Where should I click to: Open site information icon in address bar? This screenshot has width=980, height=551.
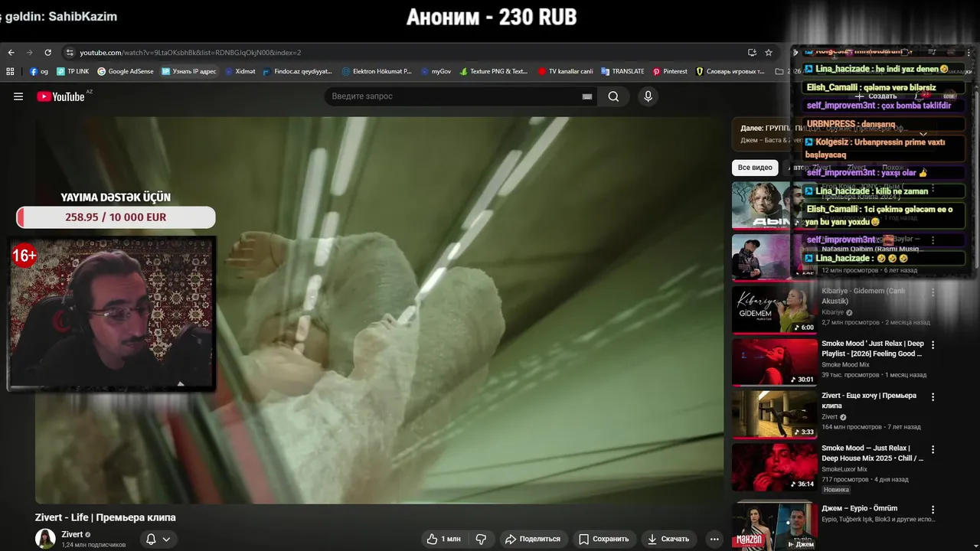click(x=70, y=53)
